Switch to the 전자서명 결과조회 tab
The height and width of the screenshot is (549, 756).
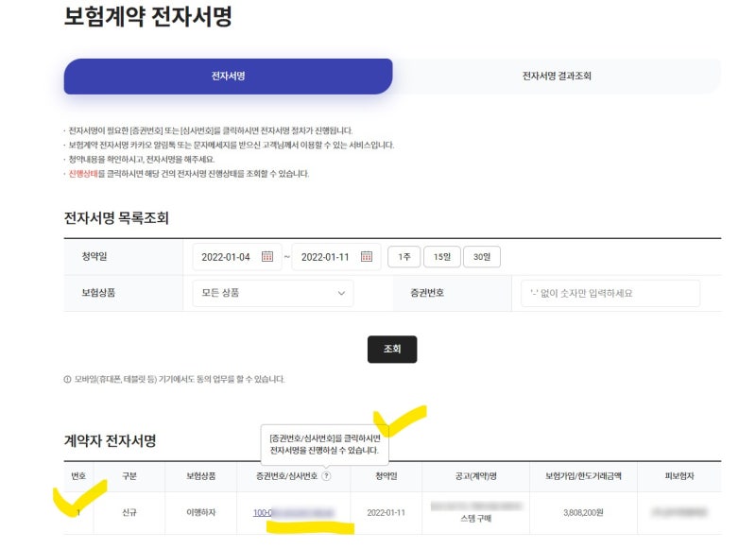tap(557, 77)
